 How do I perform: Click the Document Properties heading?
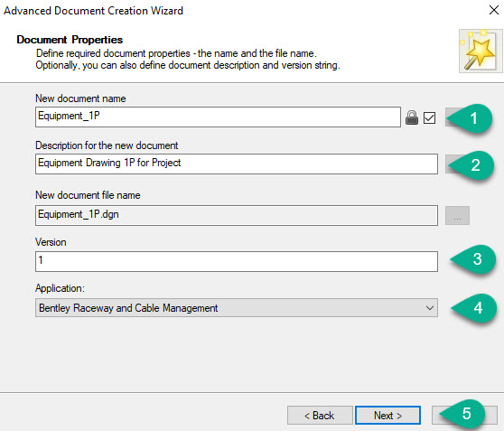click(x=70, y=40)
